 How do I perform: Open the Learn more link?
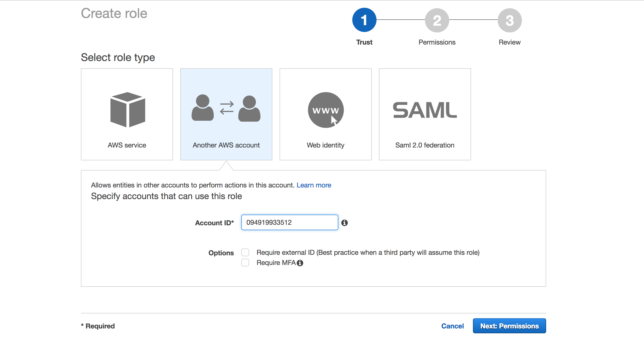pyautogui.click(x=314, y=185)
